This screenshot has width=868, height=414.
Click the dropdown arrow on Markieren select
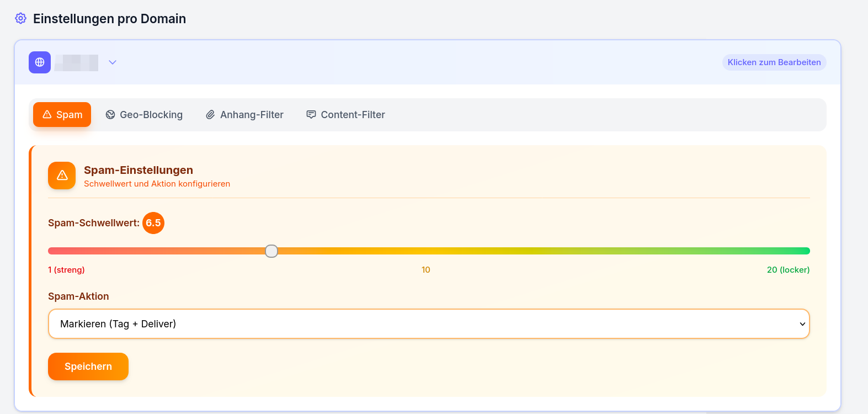[x=802, y=324]
